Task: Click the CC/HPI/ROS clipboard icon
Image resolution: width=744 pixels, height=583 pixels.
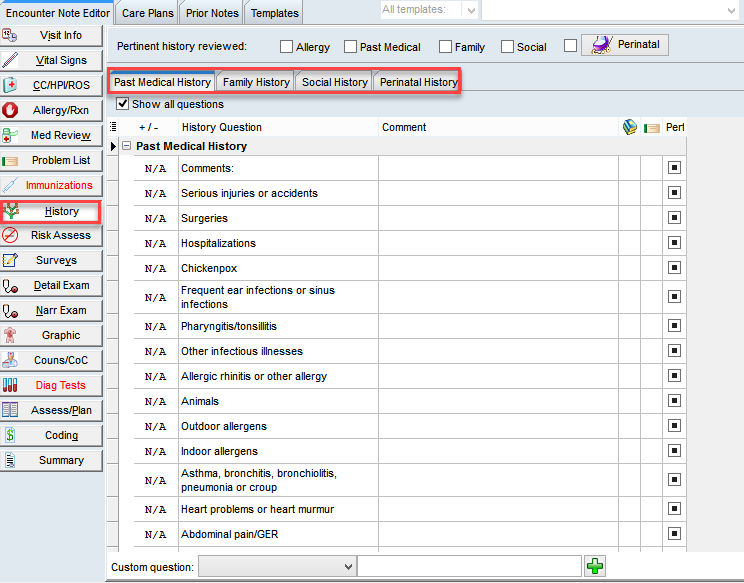Action: point(9,85)
